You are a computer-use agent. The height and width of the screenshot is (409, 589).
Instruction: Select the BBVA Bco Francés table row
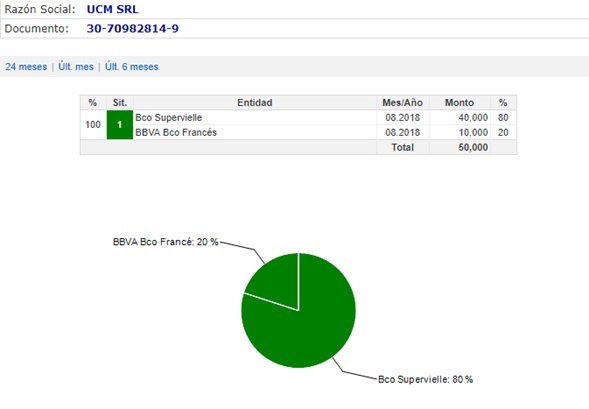[298, 132]
